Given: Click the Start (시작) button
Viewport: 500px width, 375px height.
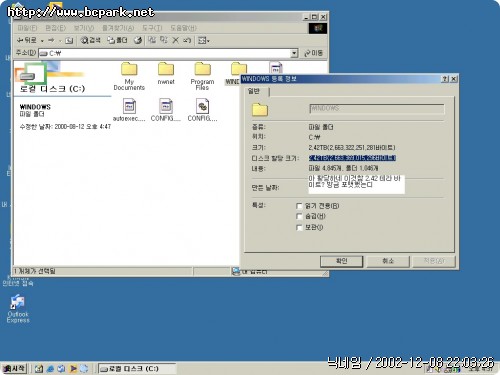Looking at the screenshot, I should click(14, 369).
